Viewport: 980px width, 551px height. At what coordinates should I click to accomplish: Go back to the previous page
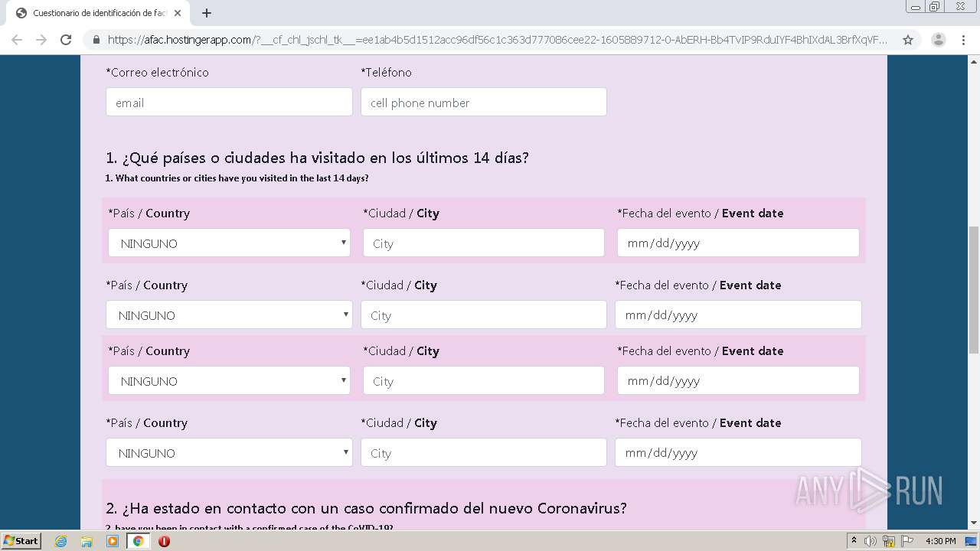(x=17, y=40)
